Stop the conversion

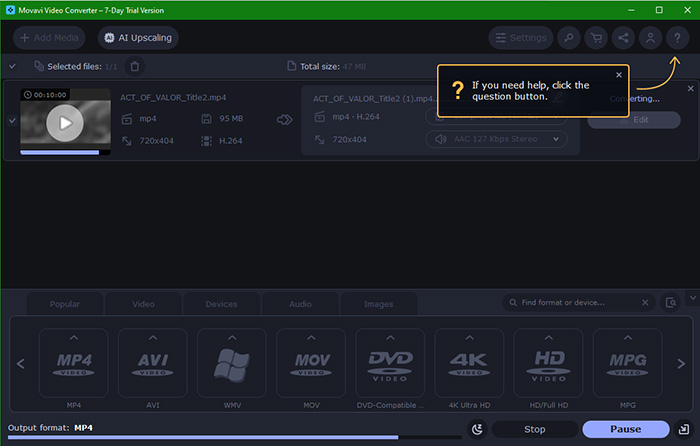click(x=535, y=429)
